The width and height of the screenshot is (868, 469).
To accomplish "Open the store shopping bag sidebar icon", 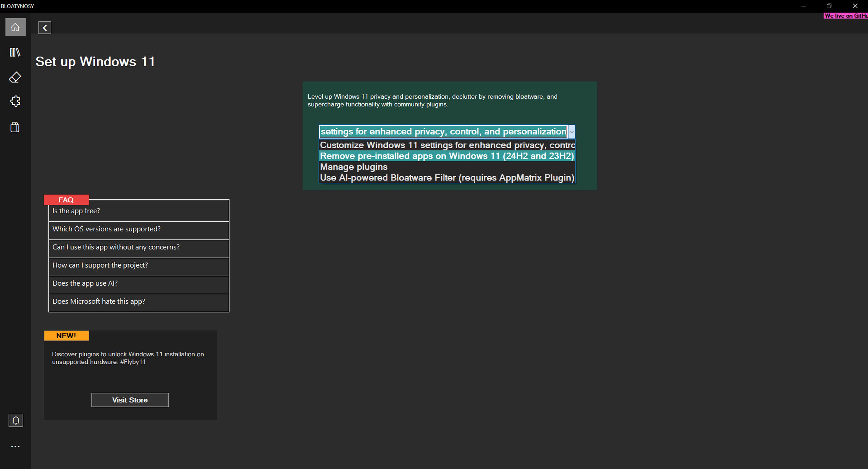I will pyautogui.click(x=15, y=127).
